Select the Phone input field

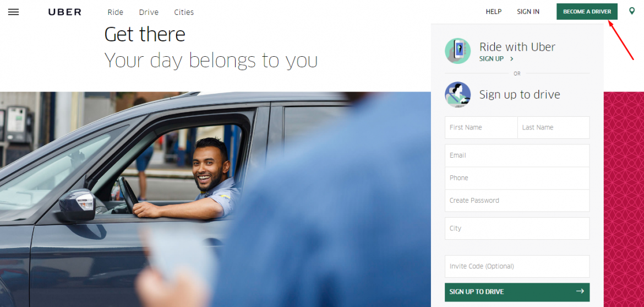pyautogui.click(x=517, y=178)
